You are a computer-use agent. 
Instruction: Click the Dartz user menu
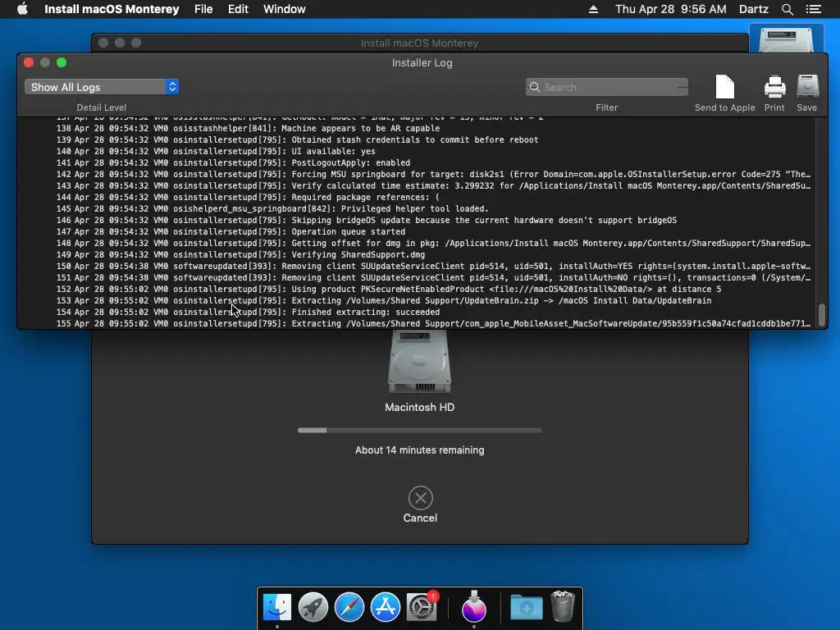(x=754, y=9)
